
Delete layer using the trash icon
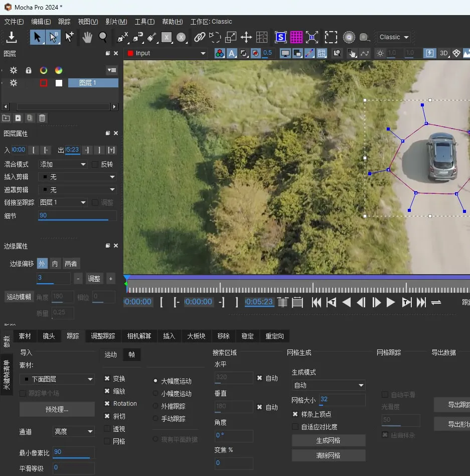[x=42, y=118]
